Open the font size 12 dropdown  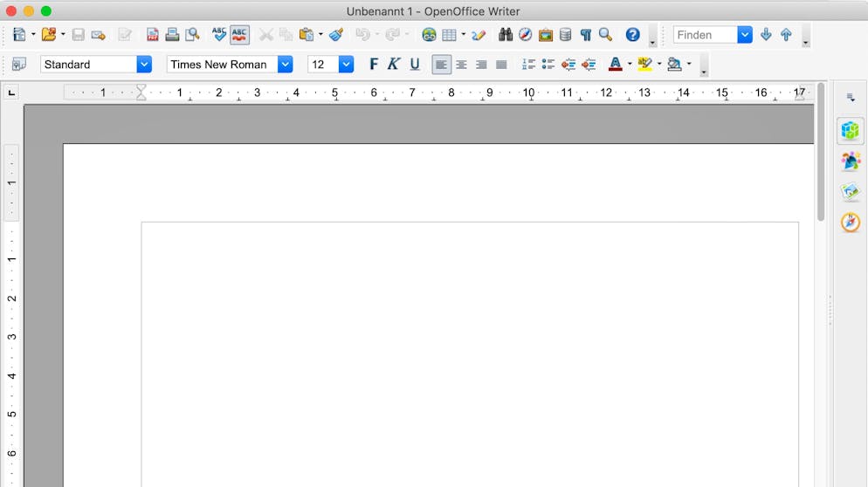[346, 65]
